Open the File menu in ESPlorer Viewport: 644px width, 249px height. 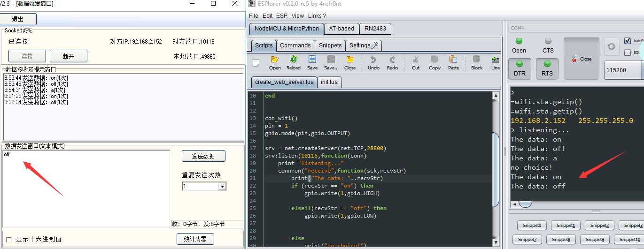point(254,16)
